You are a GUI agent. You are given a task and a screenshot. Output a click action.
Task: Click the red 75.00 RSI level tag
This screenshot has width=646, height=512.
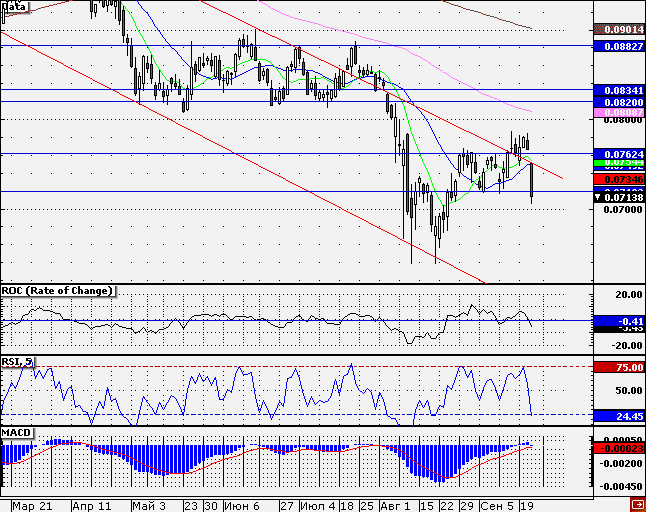click(617, 367)
